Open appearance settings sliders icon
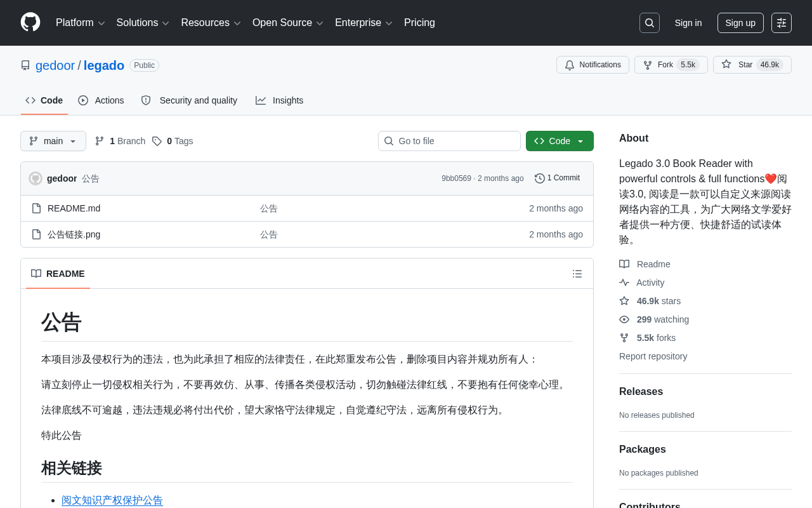The width and height of the screenshot is (812, 508). (782, 23)
